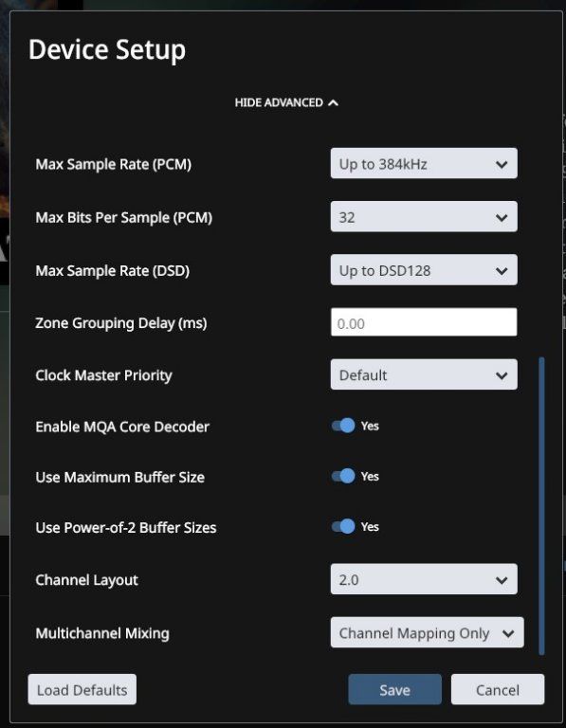Image resolution: width=566 pixels, height=728 pixels.
Task: Open the Up to DSD128 dropdown
Action: coord(424,270)
